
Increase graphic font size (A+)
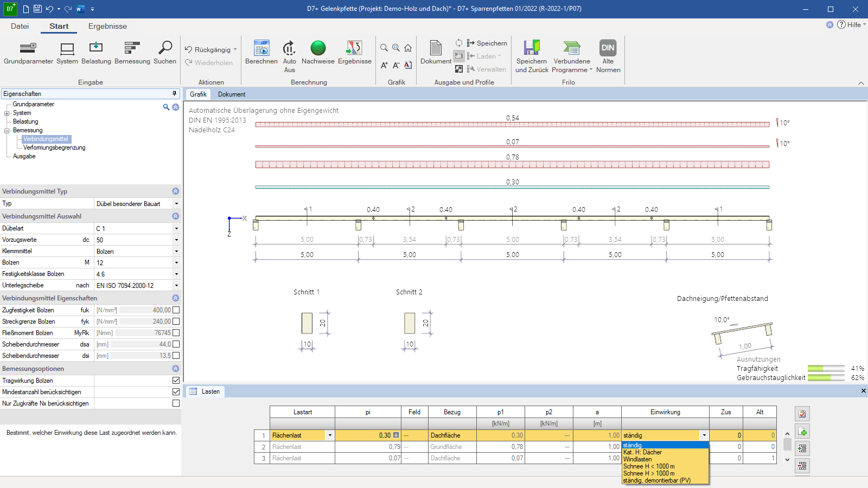[384, 65]
